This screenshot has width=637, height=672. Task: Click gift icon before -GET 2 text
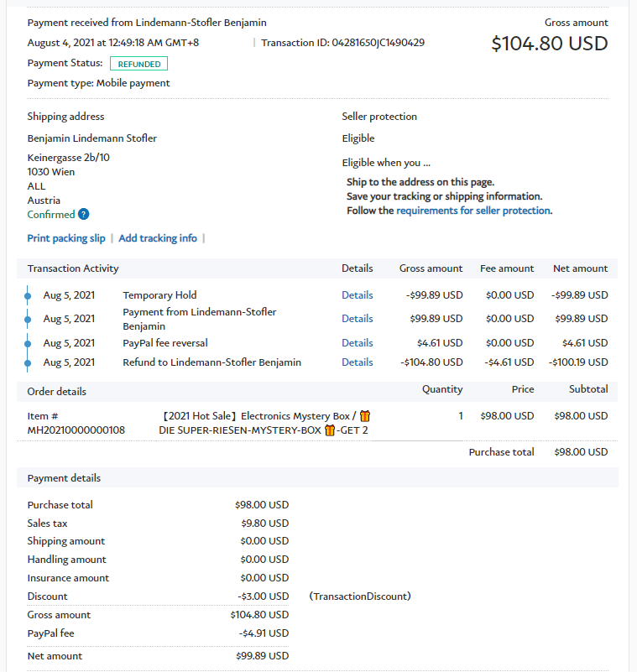[330, 430]
